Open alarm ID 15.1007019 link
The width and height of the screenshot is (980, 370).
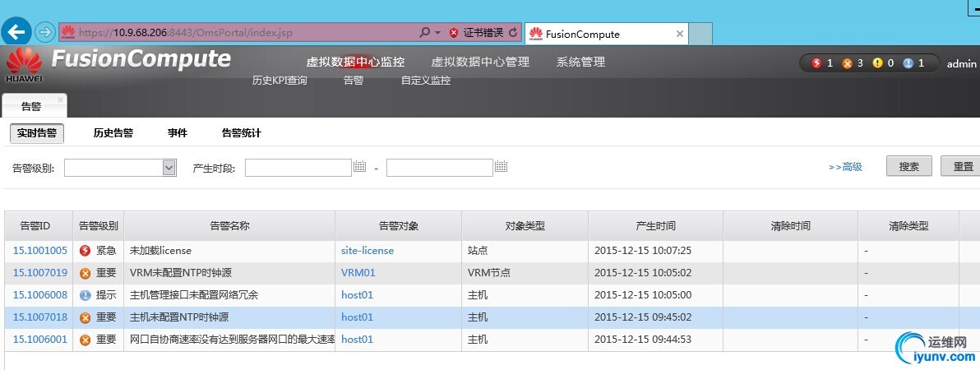tap(39, 273)
